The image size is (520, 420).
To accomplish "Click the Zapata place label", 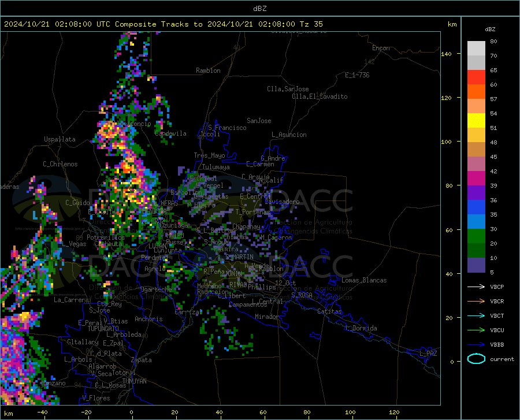I will click(x=142, y=360).
